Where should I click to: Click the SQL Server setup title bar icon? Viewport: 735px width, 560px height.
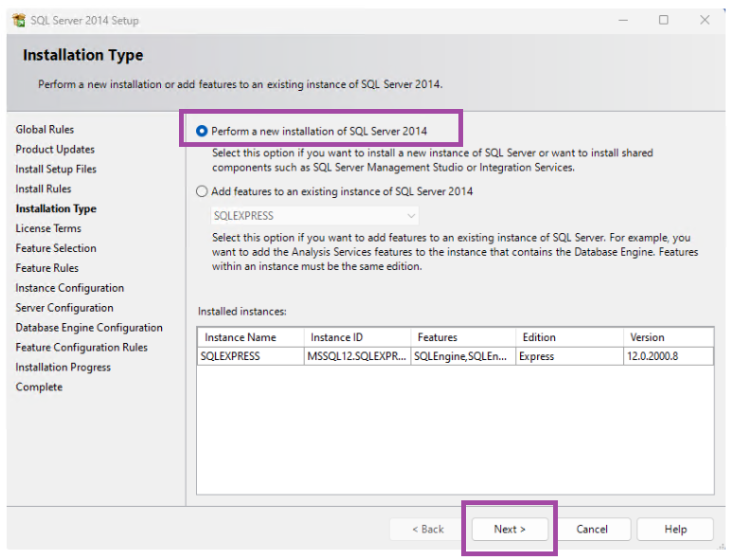(19, 20)
